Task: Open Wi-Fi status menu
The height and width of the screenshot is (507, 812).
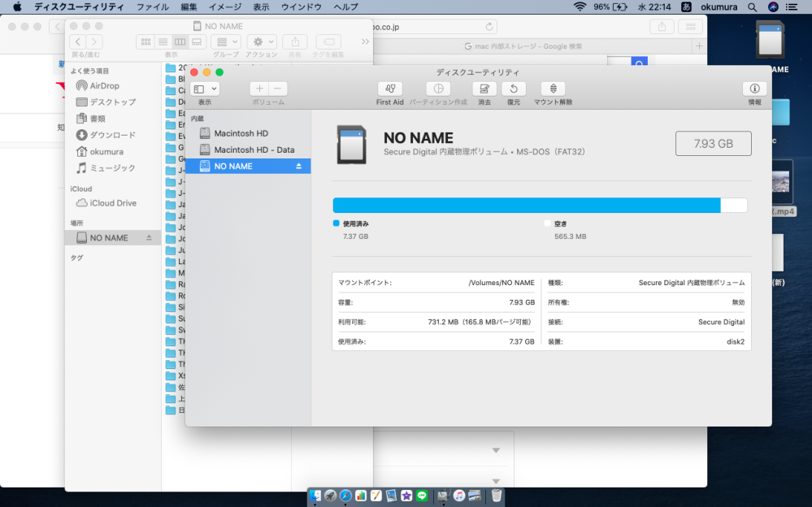Action: (x=580, y=6)
